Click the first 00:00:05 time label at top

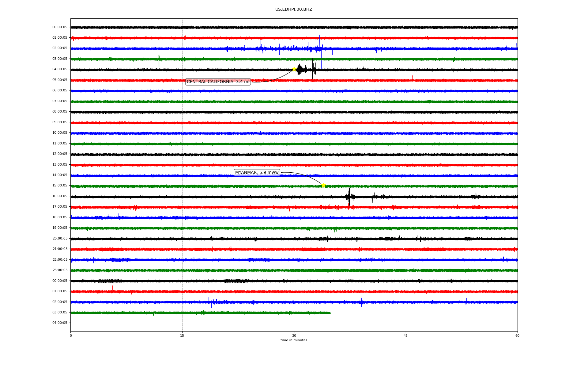[60, 27]
